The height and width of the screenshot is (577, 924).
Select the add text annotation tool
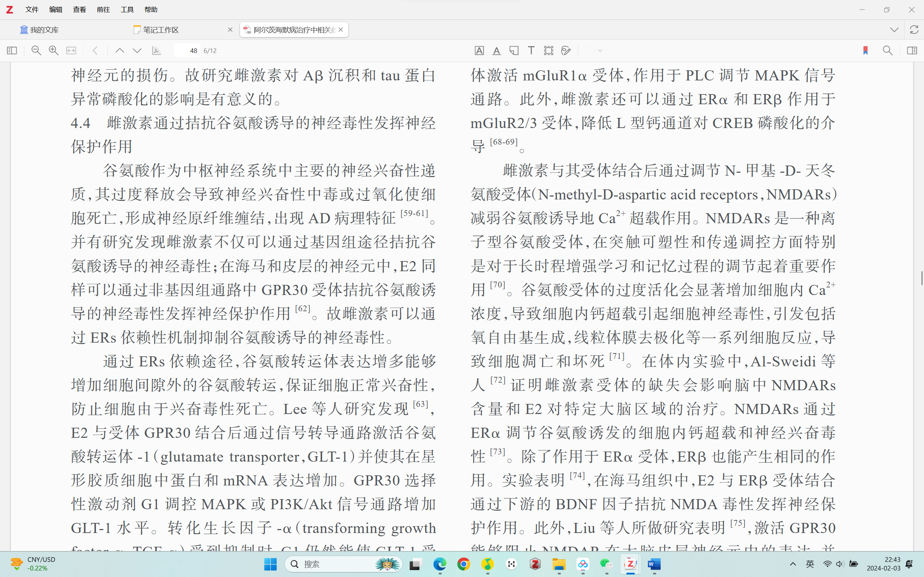click(531, 50)
